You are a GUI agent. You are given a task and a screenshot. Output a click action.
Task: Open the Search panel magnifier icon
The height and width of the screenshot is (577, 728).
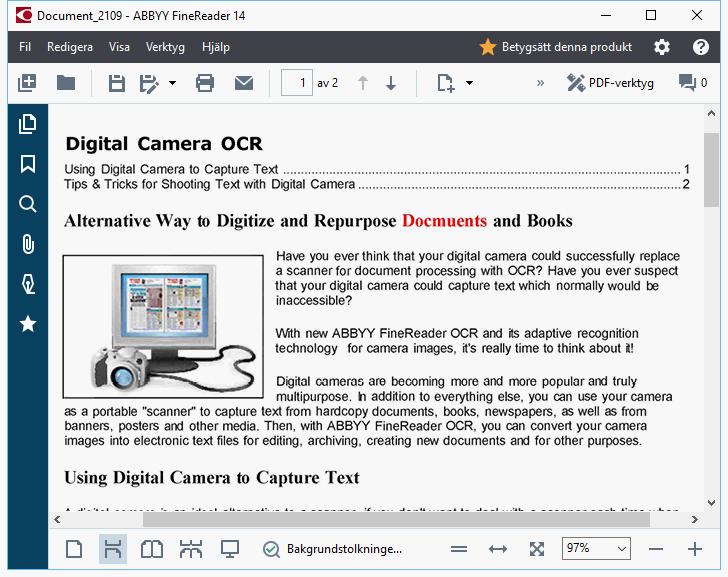pyautogui.click(x=28, y=204)
